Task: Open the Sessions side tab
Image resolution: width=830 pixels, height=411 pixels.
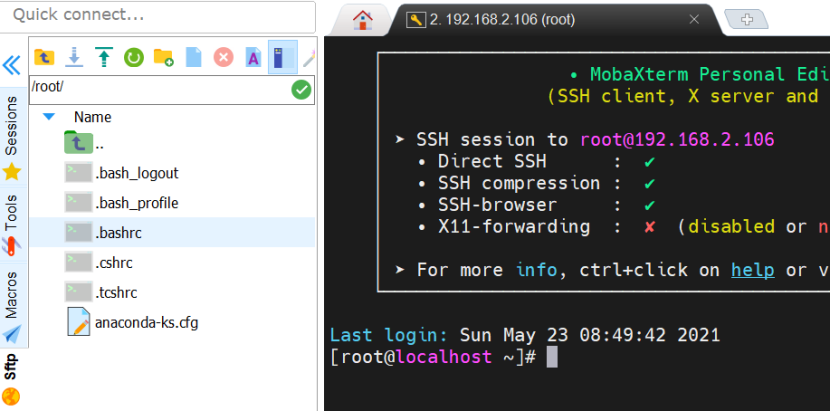Action: tap(12, 137)
